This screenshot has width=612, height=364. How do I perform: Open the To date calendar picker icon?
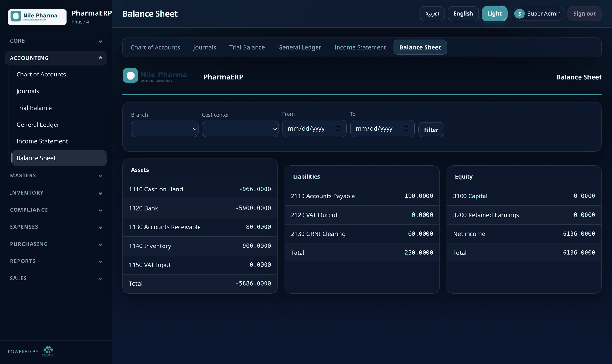[406, 128]
